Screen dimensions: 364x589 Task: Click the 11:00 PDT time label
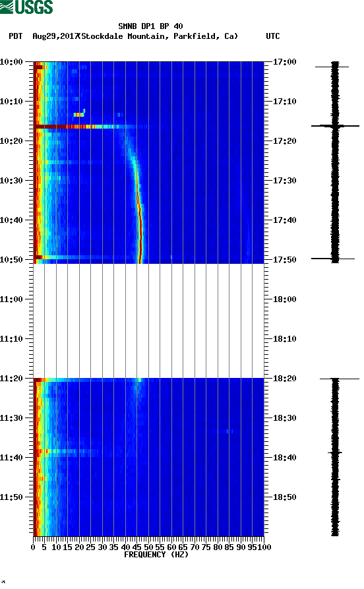11,299
